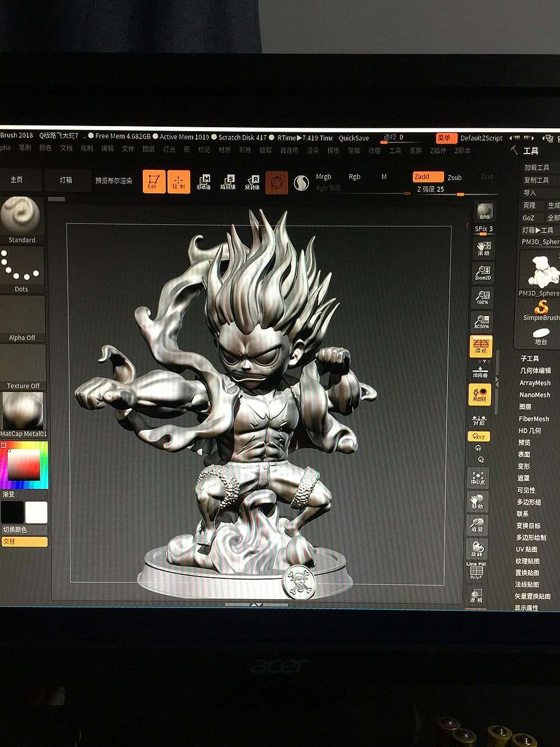Expand the FiberMesh section
560x747 pixels.
coord(534,419)
